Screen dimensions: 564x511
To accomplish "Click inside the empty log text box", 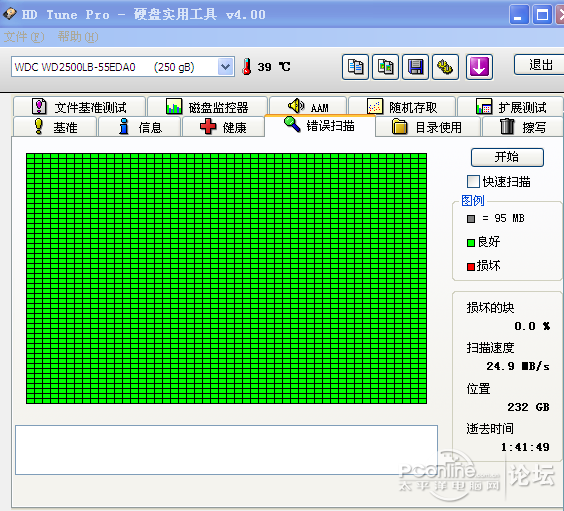I will point(226,450).
